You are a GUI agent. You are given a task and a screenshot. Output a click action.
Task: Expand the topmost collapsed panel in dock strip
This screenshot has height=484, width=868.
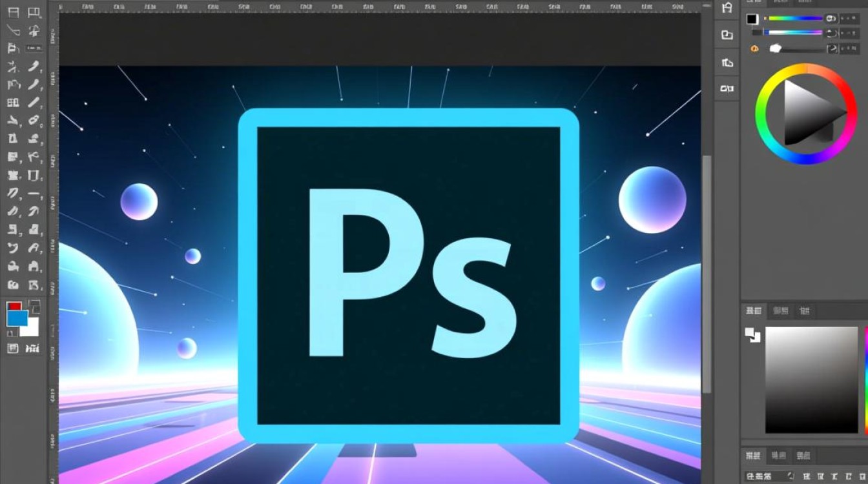727,8
